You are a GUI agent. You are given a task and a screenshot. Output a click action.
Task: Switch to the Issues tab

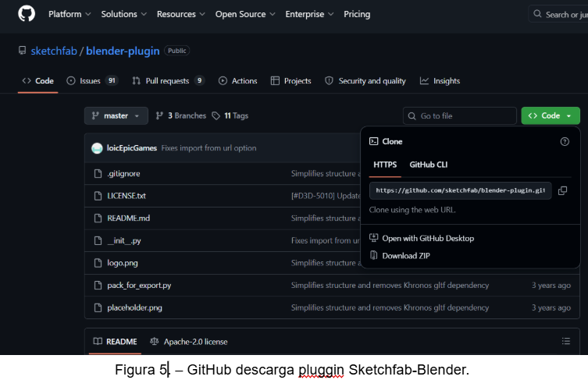point(92,81)
